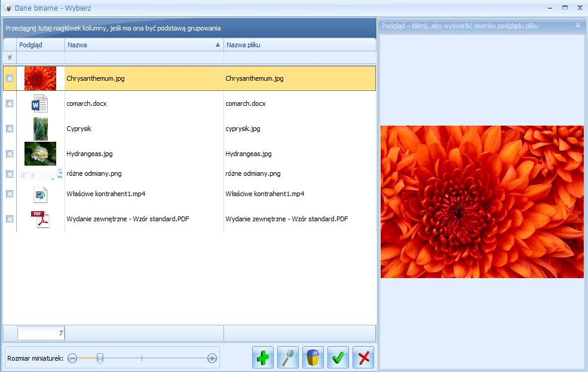
Task: Tick the Cyprysik row checkbox
Action: coord(10,129)
